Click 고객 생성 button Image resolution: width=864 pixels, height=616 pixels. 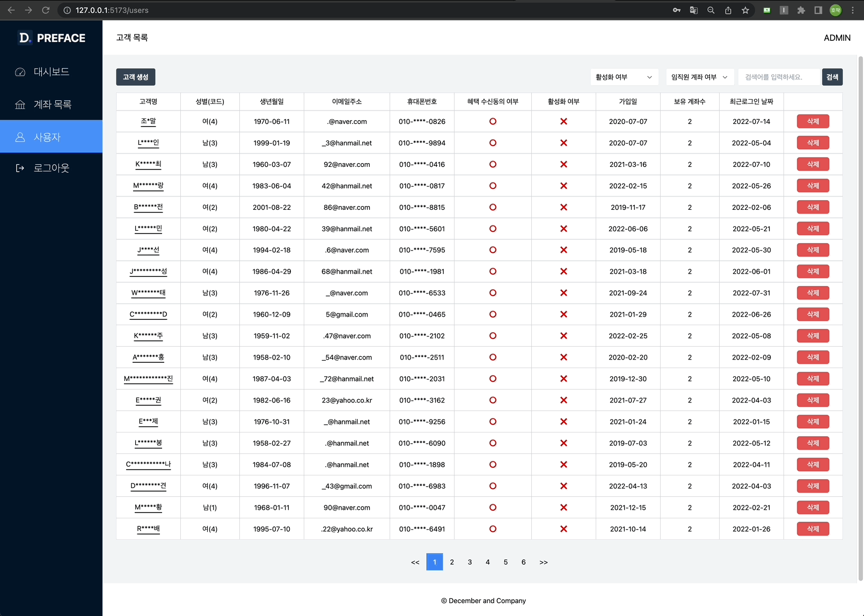pyautogui.click(x=136, y=77)
